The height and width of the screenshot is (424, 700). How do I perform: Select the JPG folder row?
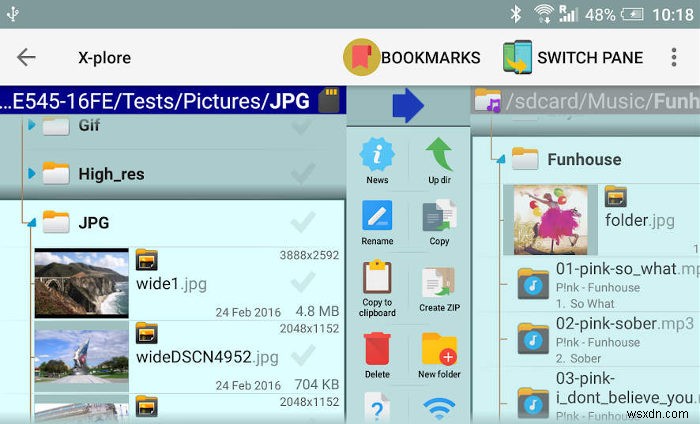click(x=172, y=222)
